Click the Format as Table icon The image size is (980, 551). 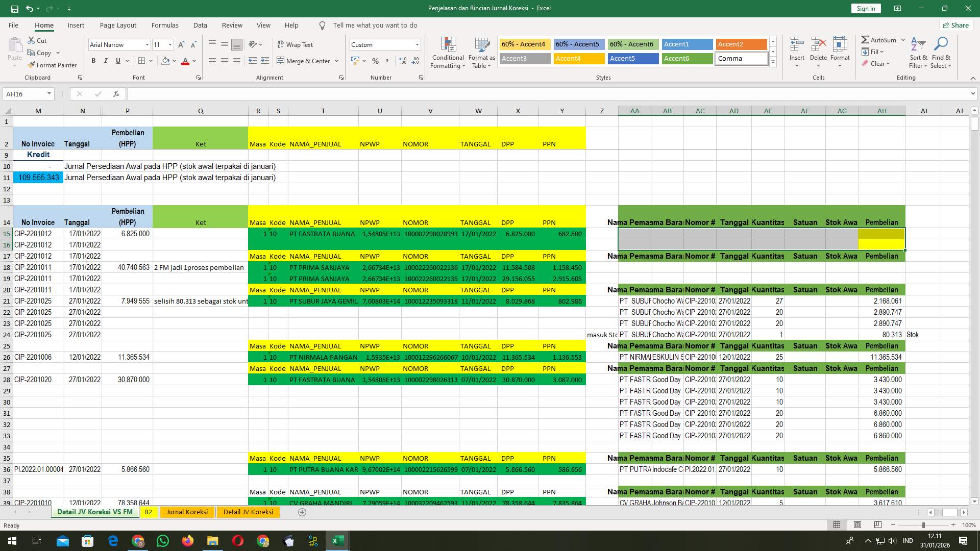[481, 53]
